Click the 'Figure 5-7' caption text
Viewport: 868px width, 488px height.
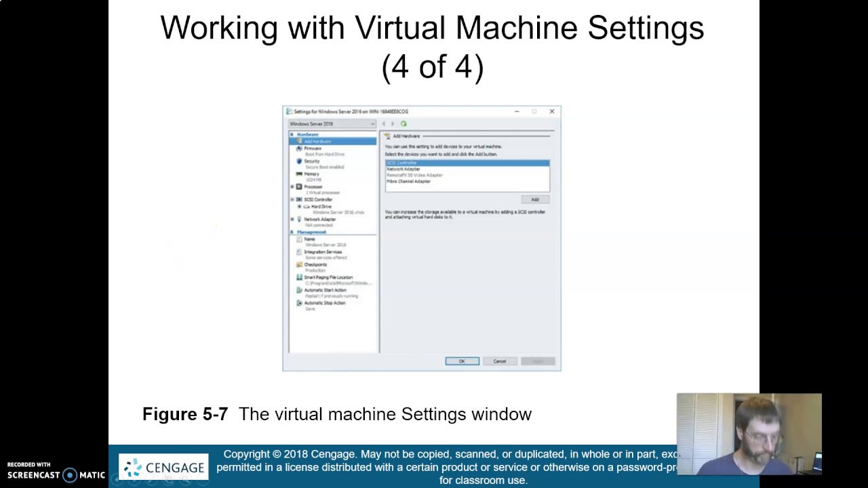[x=185, y=414]
